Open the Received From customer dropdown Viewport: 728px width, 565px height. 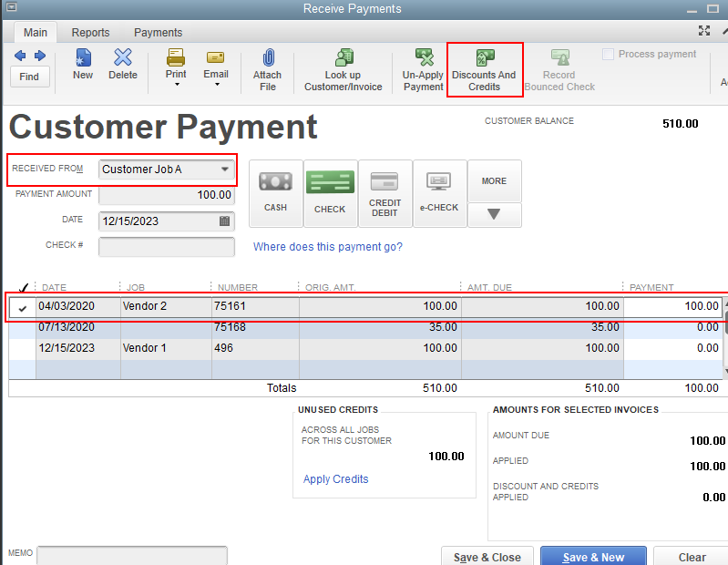point(225,169)
